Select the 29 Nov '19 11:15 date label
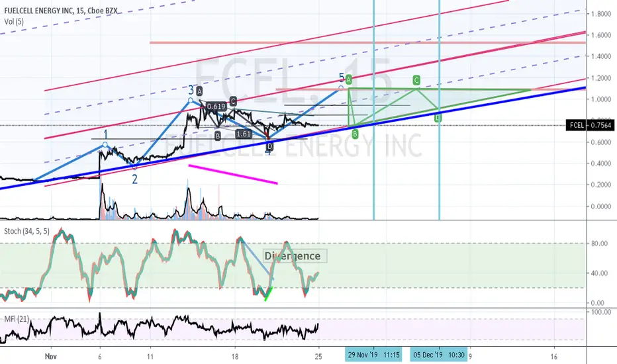 374,355
